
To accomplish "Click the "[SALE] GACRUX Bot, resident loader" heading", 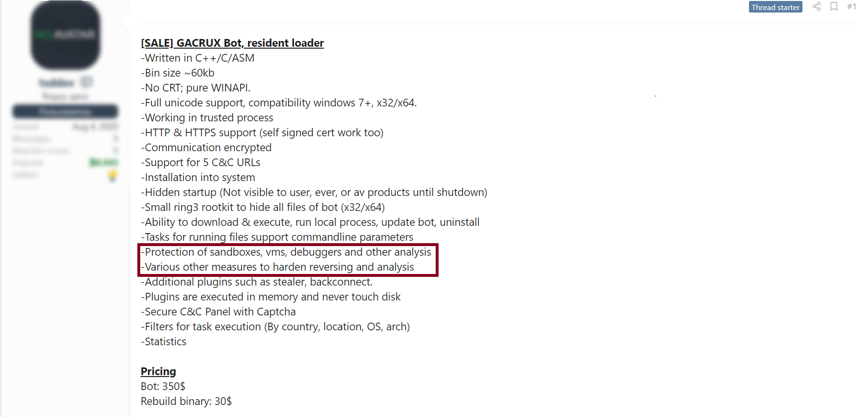I will click(x=232, y=43).
